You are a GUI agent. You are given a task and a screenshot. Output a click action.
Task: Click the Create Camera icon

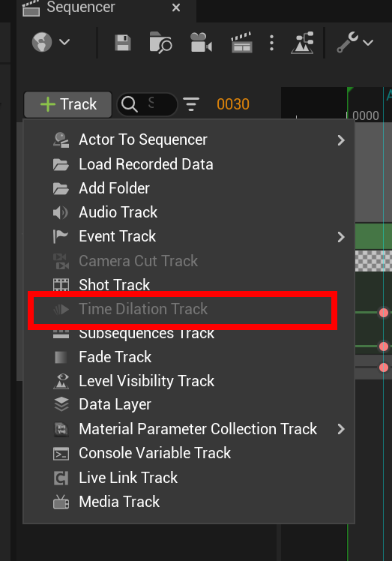pyautogui.click(x=201, y=43)
